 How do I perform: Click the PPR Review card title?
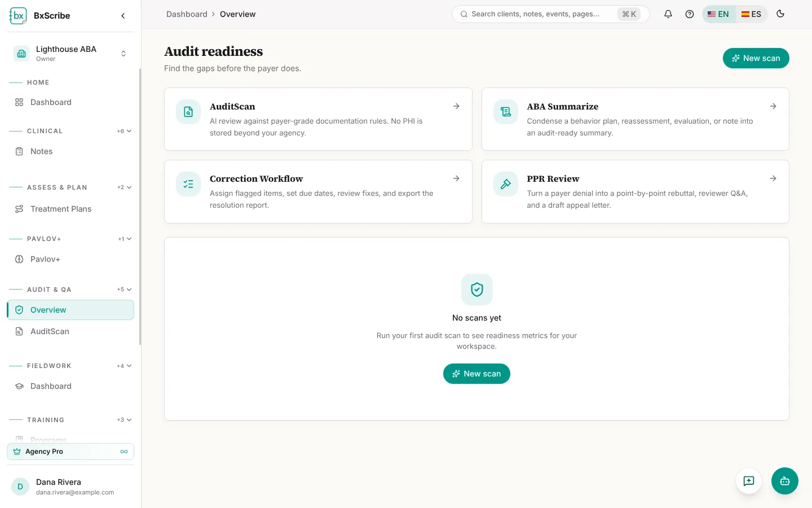[553, 179]
